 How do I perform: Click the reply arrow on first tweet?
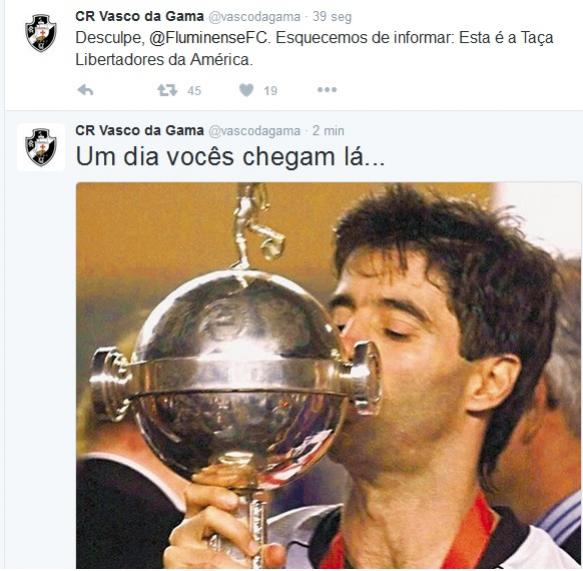click(86, 90)
